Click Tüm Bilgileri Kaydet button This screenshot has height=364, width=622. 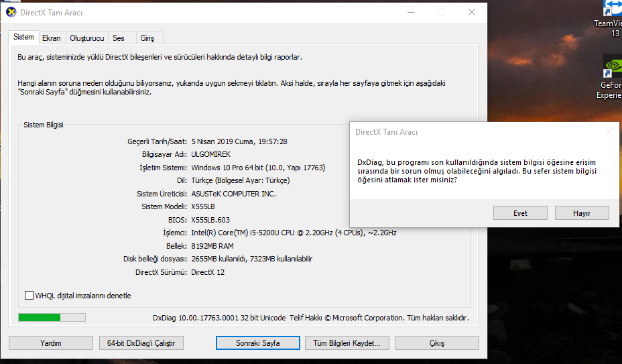(347, 343)
